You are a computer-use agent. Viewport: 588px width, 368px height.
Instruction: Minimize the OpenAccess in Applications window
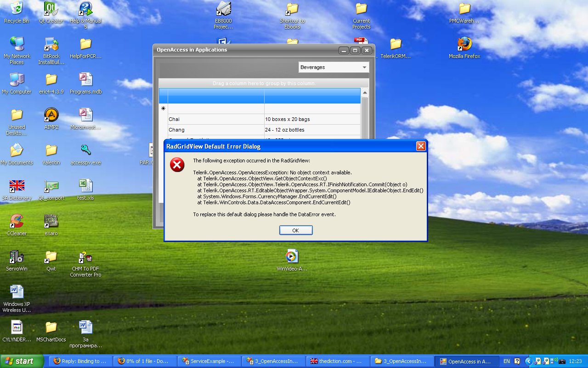pos(344,50)
